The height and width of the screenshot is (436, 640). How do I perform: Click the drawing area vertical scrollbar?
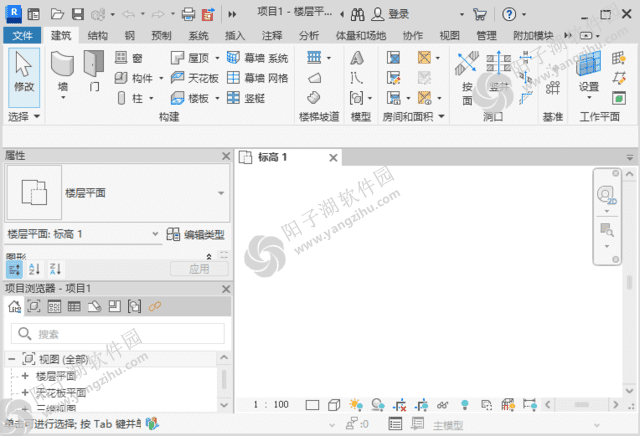point(629,282)
